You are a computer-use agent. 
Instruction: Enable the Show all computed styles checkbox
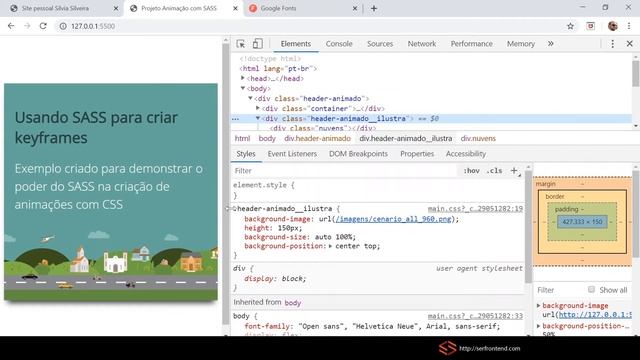591,289
